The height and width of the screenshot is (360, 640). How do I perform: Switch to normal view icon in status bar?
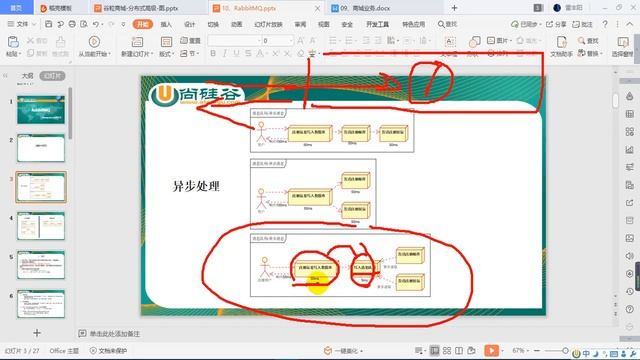[x=435, y=351]
